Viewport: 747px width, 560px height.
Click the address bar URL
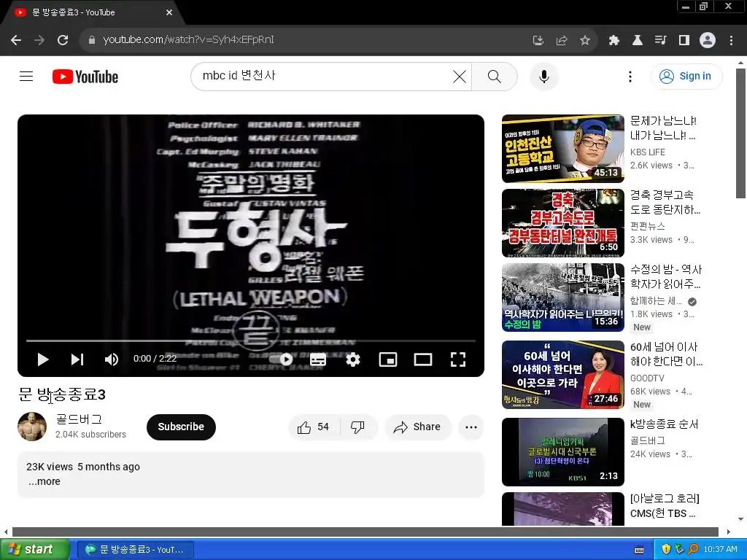(188, 40)
